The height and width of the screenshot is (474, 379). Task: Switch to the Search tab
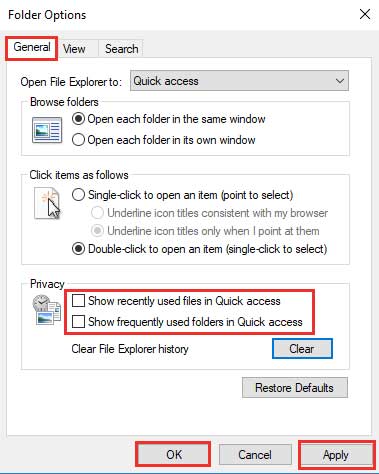pos(121,49)
